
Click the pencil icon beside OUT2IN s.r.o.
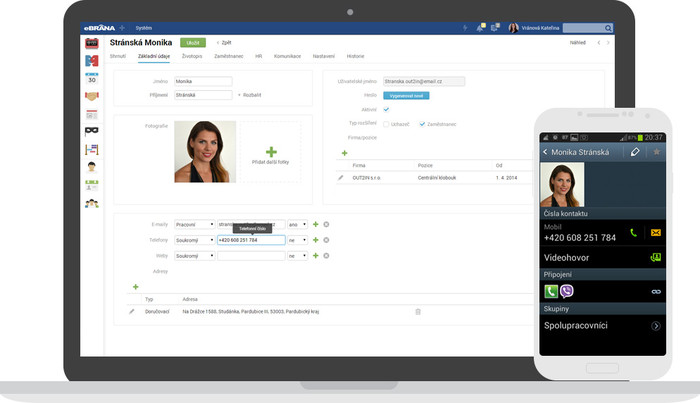tap(341, 178)
